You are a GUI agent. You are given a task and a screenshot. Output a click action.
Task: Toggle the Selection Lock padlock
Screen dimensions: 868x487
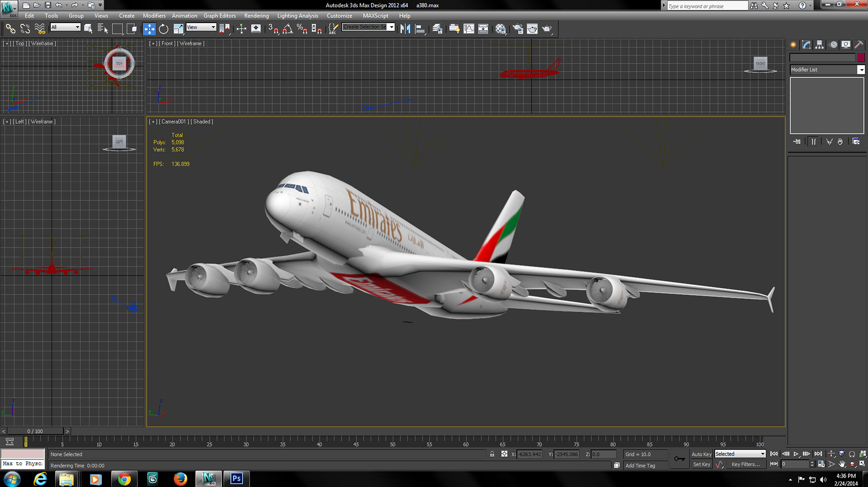pyautogui.click(x=492, y=454)
